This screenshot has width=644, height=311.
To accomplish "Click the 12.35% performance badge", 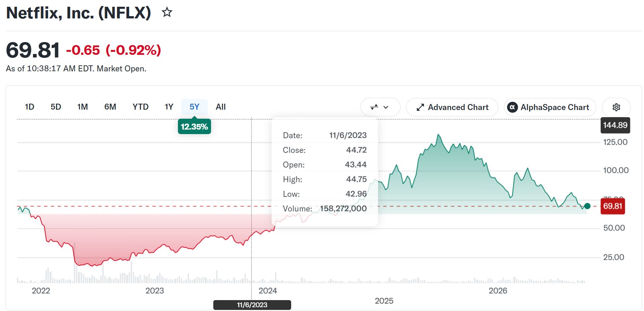I will click(194, 127).
